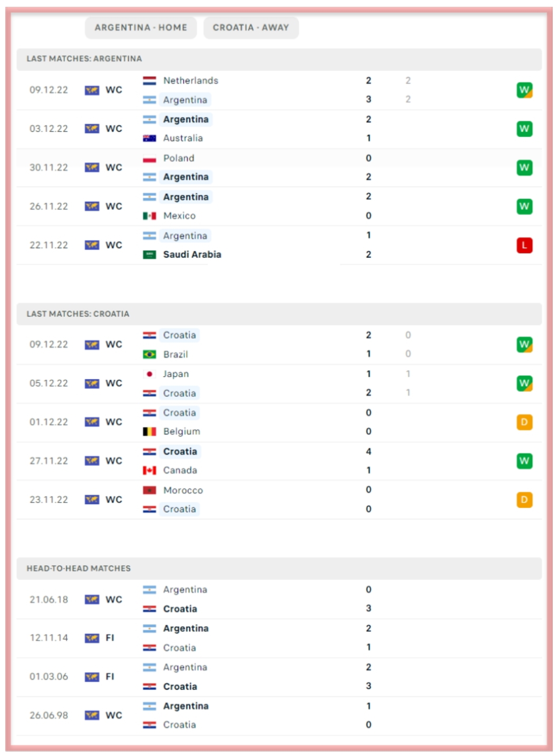Open the Poland team link

pos(179,158)
